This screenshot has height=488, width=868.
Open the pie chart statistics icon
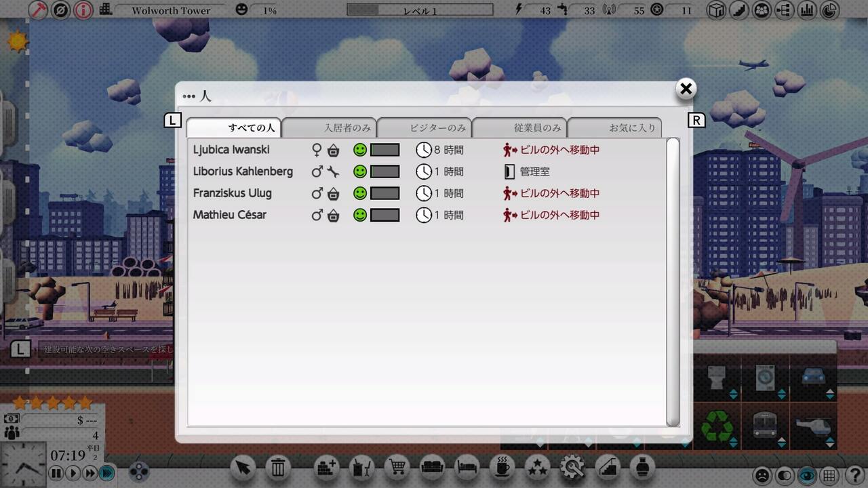pos(829,9)
